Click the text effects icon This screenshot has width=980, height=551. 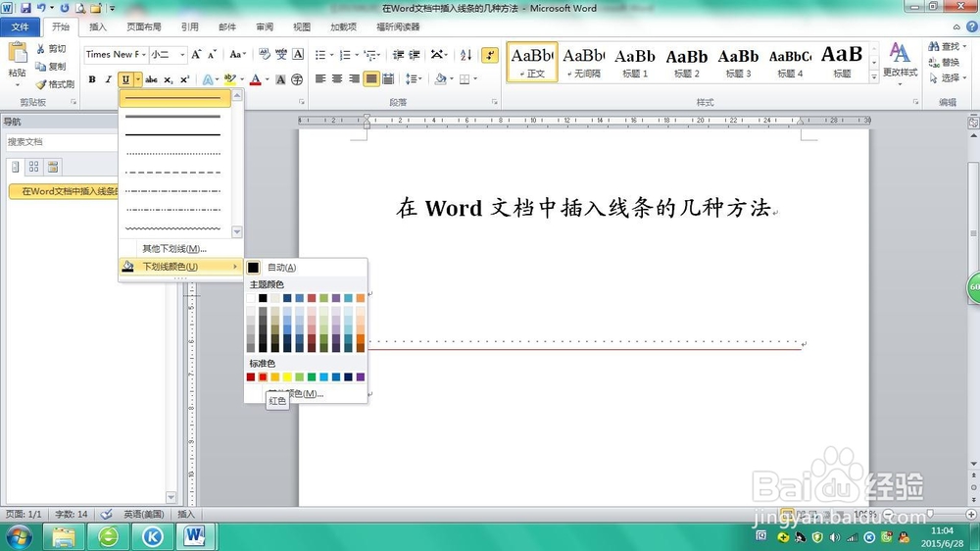coord(208,79)
